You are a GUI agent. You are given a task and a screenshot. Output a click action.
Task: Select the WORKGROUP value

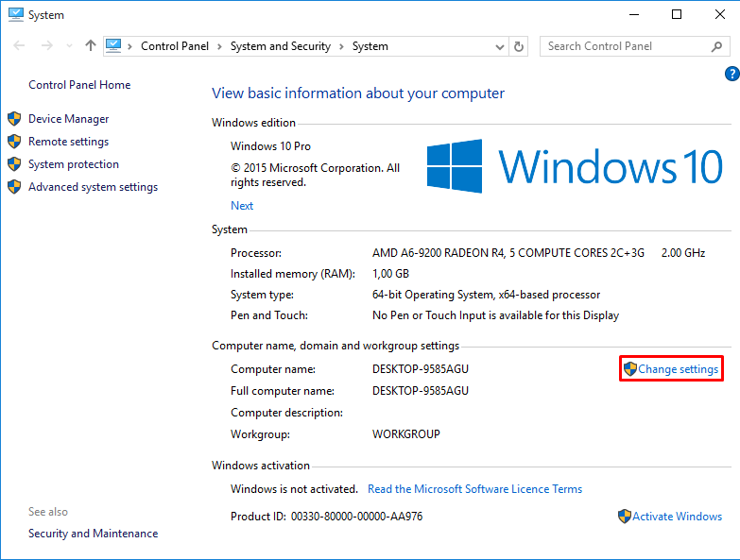(x=405, y=434)
